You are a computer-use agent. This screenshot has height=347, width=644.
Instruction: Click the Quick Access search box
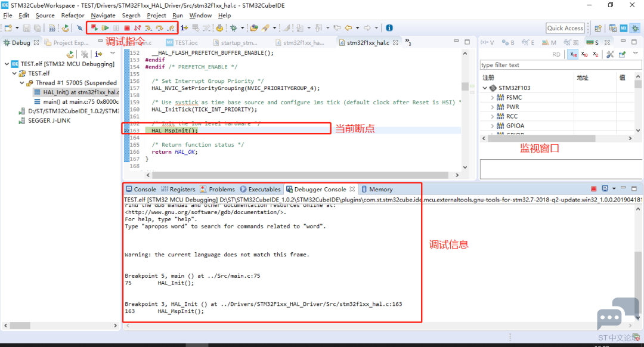click(565, 28)
